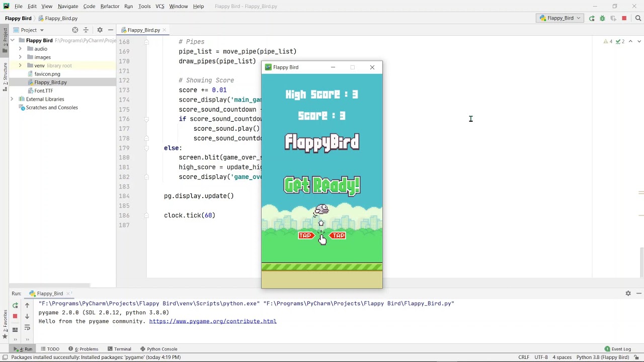Hide the Project panel with minus icon
This screenshot has height=362, width=644.
[x=110, y=30]
